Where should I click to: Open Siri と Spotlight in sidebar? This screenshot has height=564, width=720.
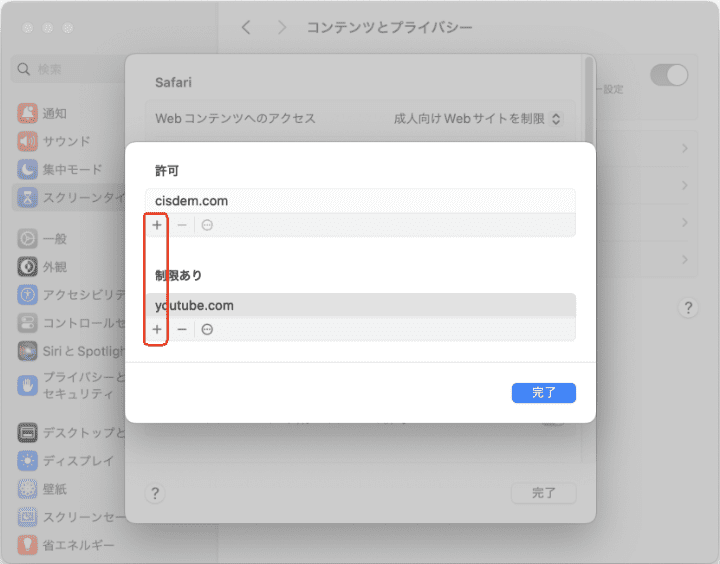click(69, 351)
